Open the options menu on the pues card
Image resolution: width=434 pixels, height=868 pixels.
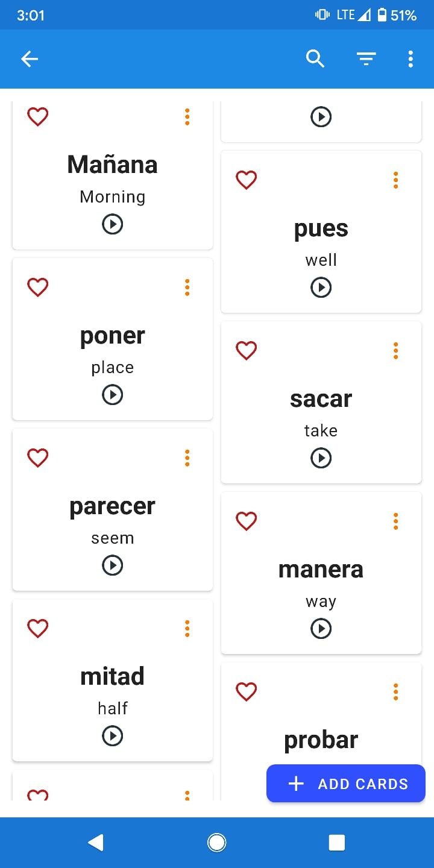(395, 180)
